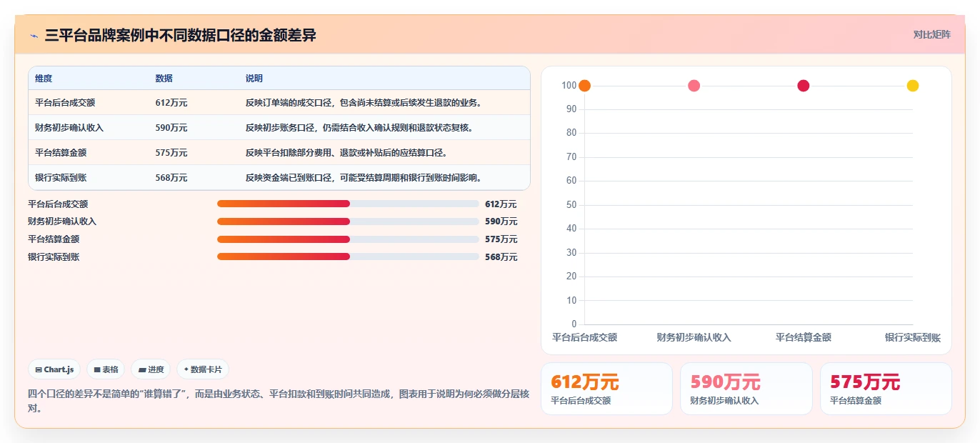
Task: Click the 590万元 value beside its progress bar
Action: click(x=501, y=221)
